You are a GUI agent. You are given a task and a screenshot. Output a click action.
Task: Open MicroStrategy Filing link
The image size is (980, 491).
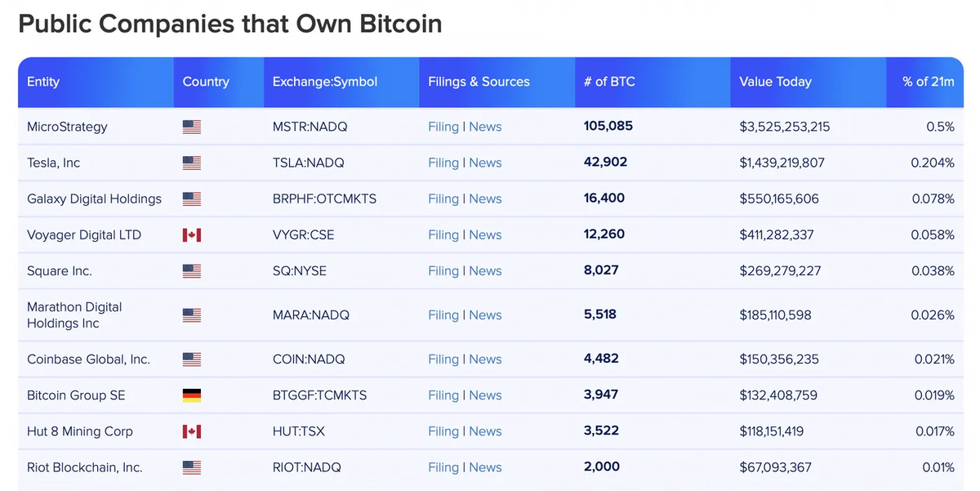(x=443, y=127)
